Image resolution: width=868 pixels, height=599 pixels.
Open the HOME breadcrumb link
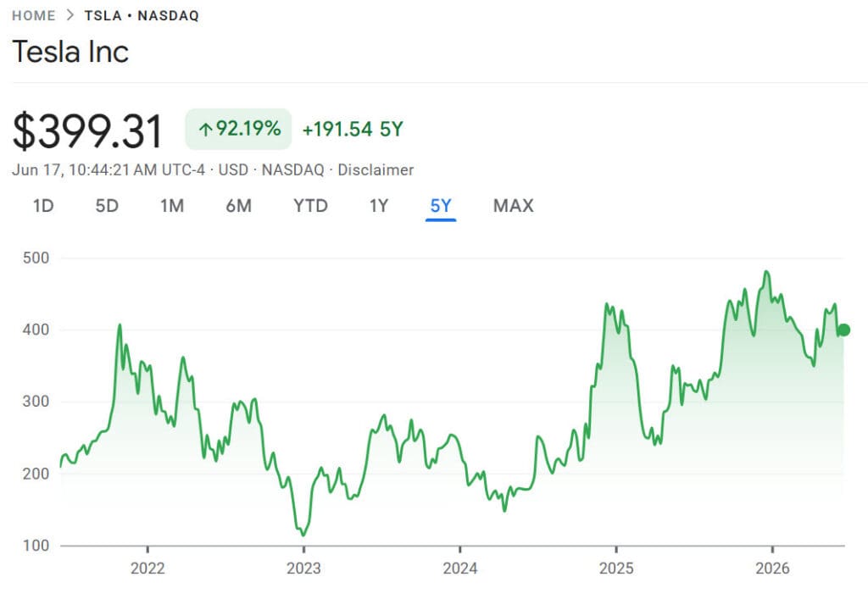(34, 15)
